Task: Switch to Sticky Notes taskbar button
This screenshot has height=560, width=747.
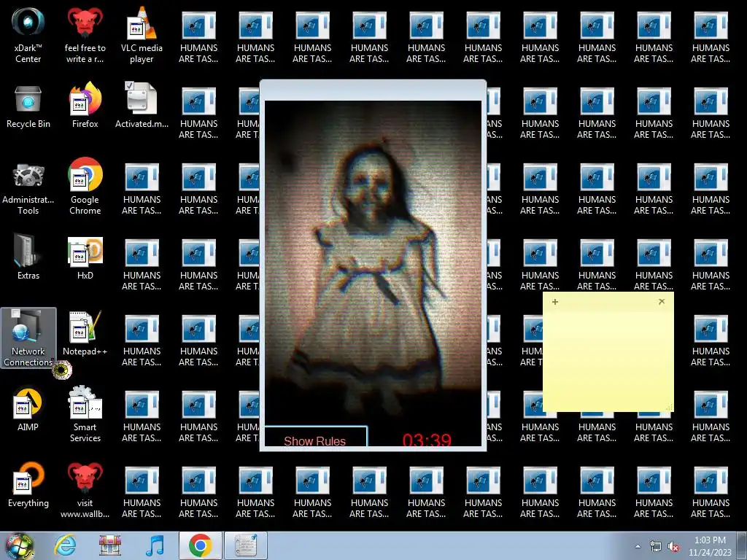Action: [246, 545]
